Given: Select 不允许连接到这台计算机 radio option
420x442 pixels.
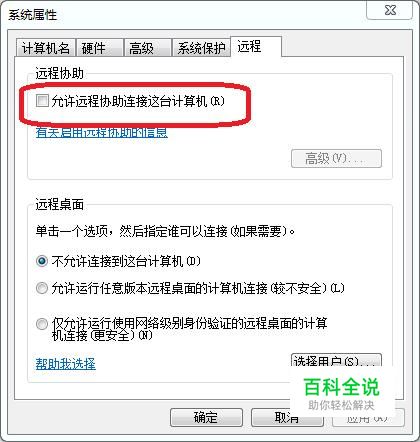Looking at the screenshot, I should pyautogui.click(x=42, y=261).
